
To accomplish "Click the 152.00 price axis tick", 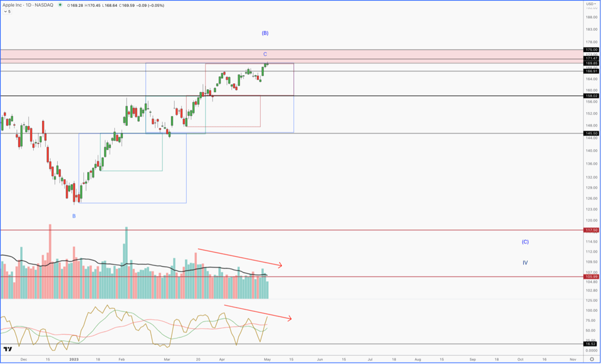I will click(591, 113).
